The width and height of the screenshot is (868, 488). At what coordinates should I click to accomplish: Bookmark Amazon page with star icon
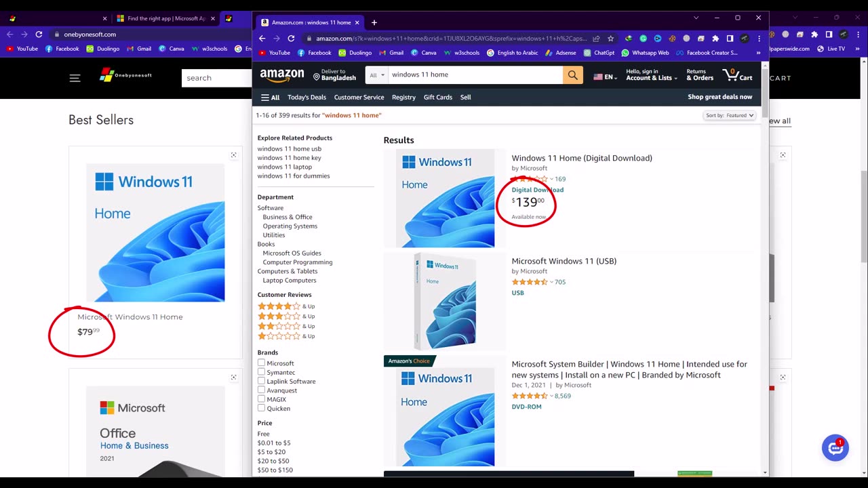610,39
